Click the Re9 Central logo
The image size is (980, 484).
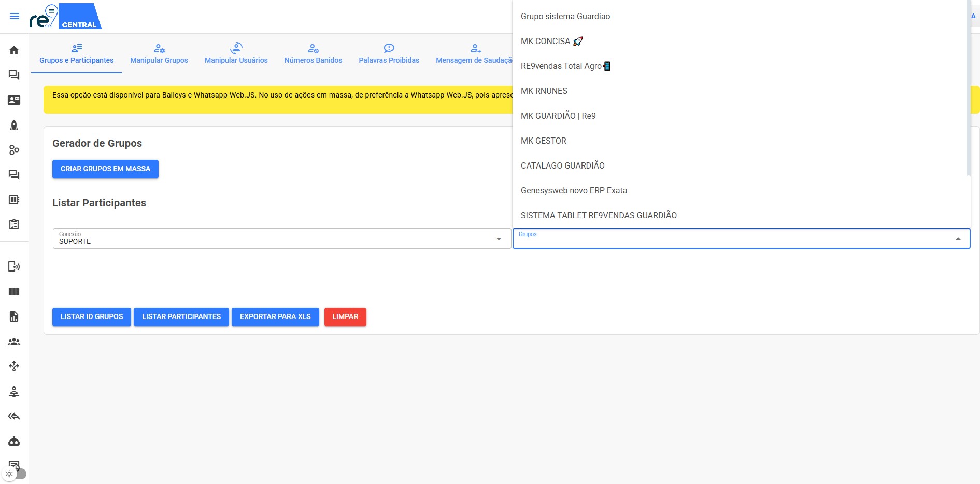65,16
